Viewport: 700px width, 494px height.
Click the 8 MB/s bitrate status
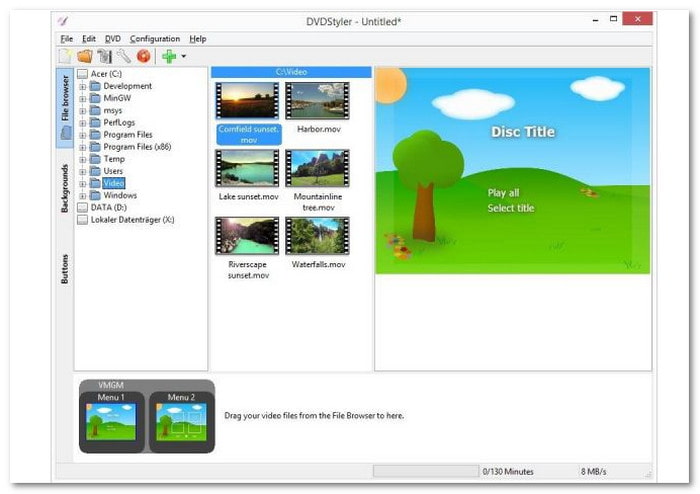click(593, 471)
